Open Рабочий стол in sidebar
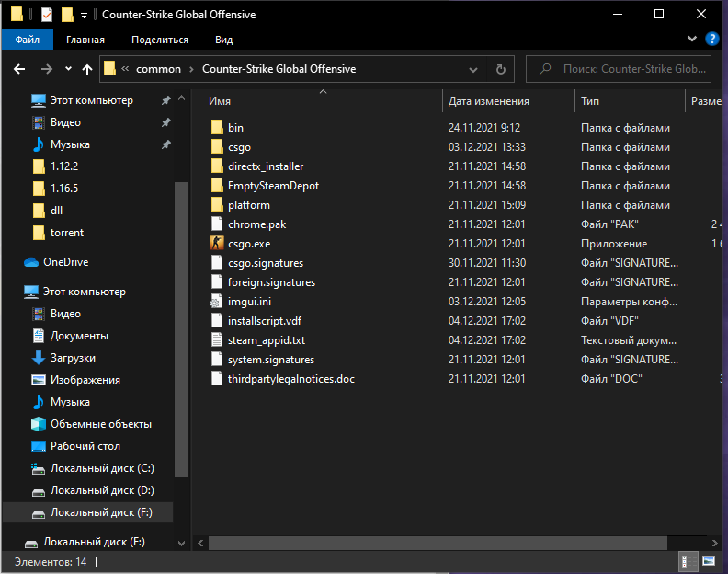The height and width of the screenshot is (574, 728). (75, 446)
